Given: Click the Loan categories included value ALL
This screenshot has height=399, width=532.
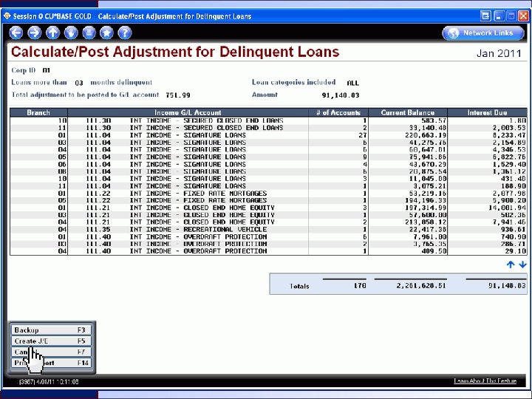Looking at the screenshot, I should click(353, 83).
